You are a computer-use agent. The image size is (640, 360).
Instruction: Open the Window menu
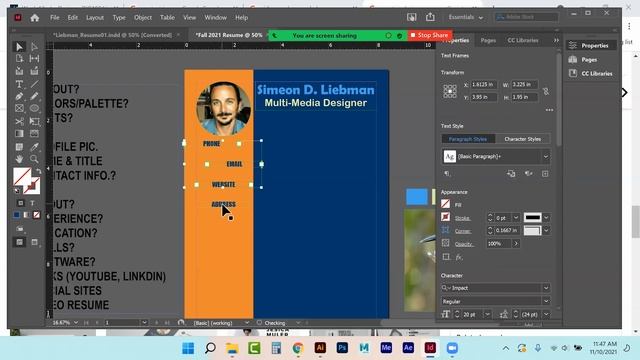pos(216,18)
